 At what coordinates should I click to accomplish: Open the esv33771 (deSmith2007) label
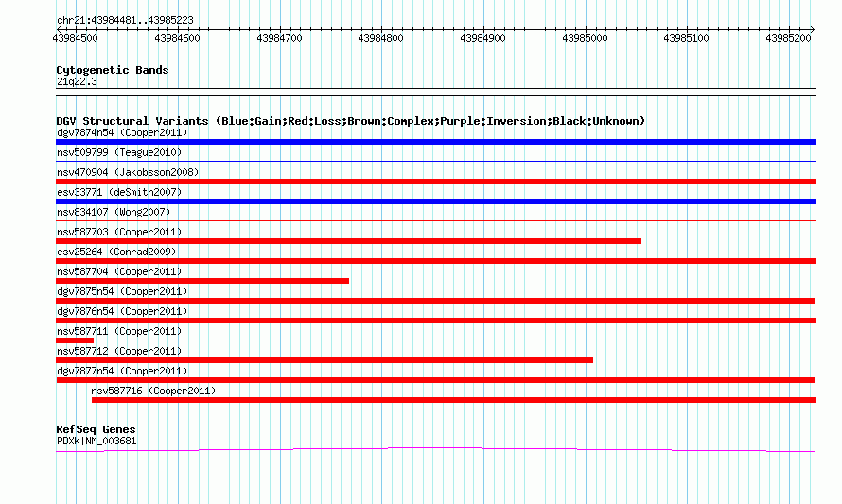tap(119, 192)
